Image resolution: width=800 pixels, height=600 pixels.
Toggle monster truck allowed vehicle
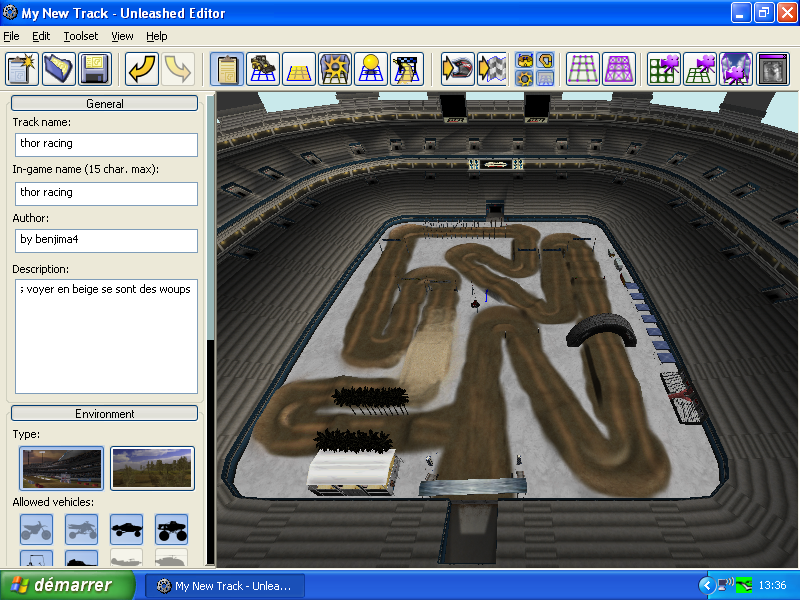(x=172, y=529)
